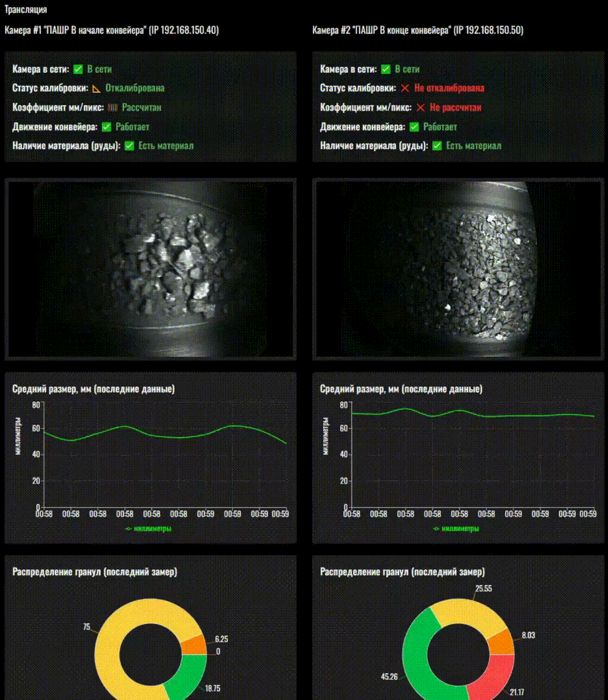Click camera 2 orange donut segment
The width and height of the screenshot is (608, 700).
[x=501, y=643]
